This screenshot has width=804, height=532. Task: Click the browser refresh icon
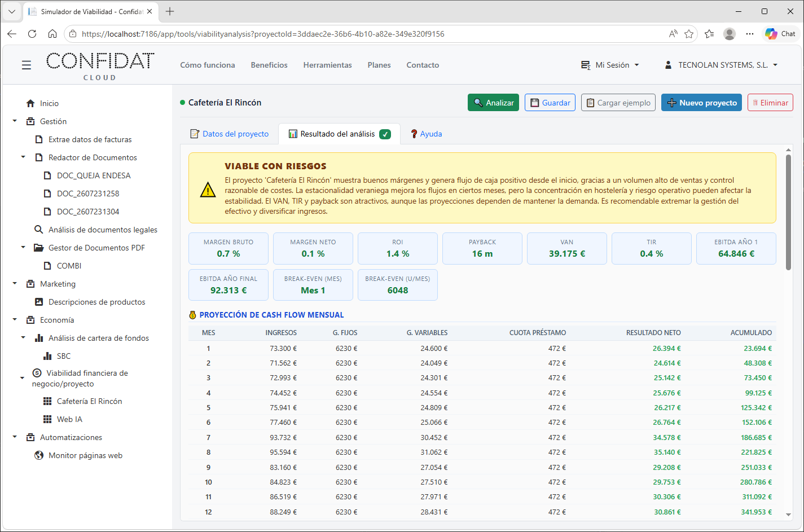point(32,34)
